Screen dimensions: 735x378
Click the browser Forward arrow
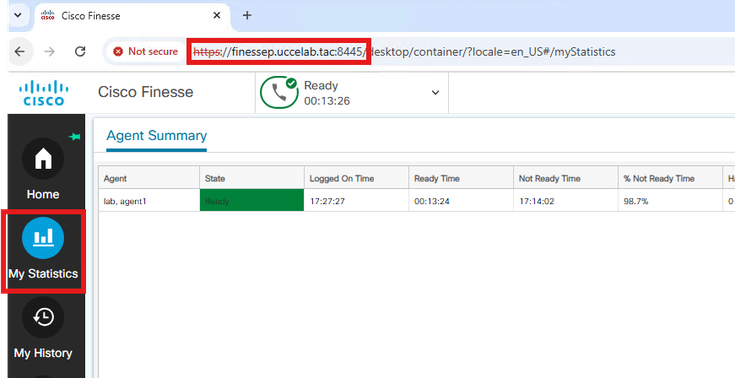50,52
